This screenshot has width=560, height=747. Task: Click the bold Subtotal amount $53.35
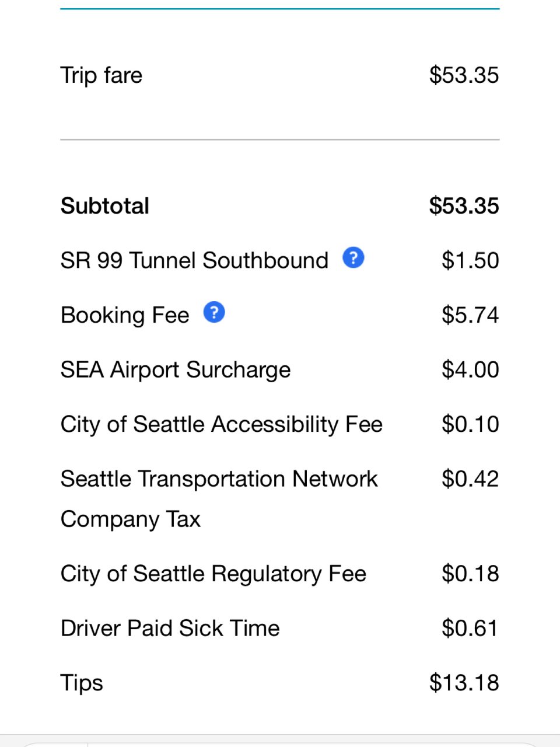coord(464,206)
